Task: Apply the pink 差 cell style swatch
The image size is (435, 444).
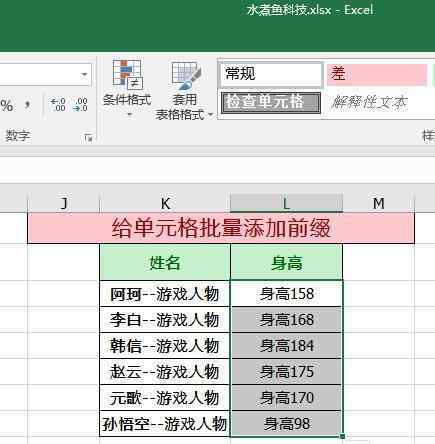Action: coord(377,74)
